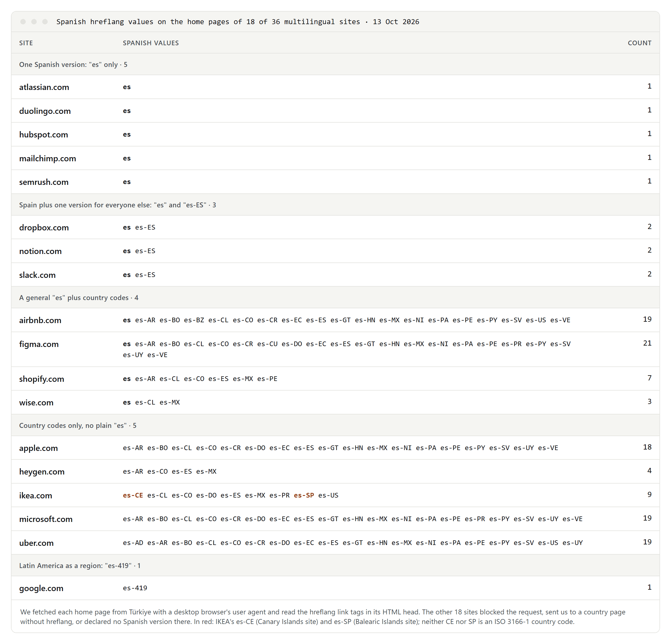This screenshot has height=644, width=671.
Task: Click 'A general "es" plus country codes' header
Action: pos(336,298)
